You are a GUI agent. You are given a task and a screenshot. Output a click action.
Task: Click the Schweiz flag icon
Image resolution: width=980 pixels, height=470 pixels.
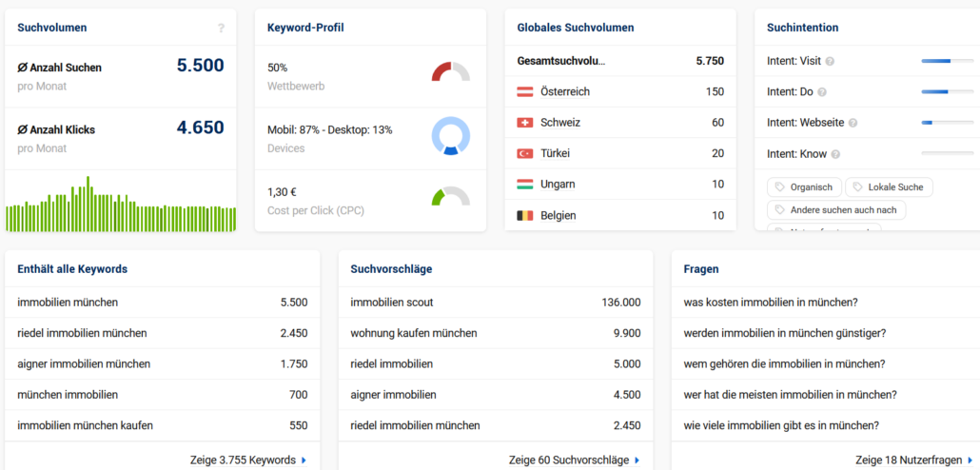pos(525,123)
